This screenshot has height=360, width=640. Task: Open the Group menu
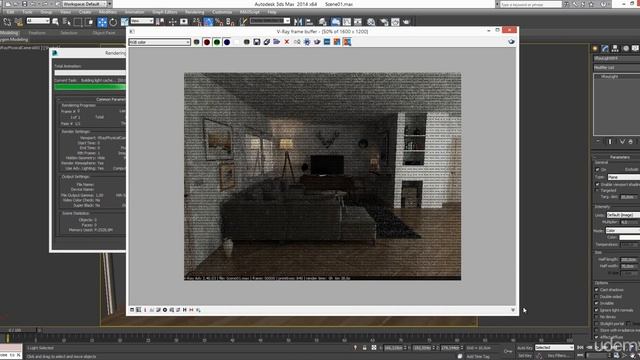[x=46, y=12]
